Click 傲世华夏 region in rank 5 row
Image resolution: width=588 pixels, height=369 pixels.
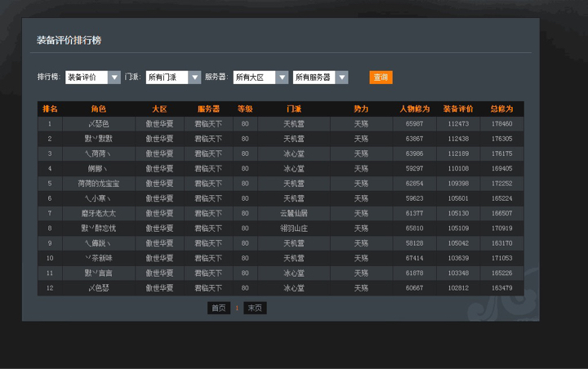click(x=159, y=184)
